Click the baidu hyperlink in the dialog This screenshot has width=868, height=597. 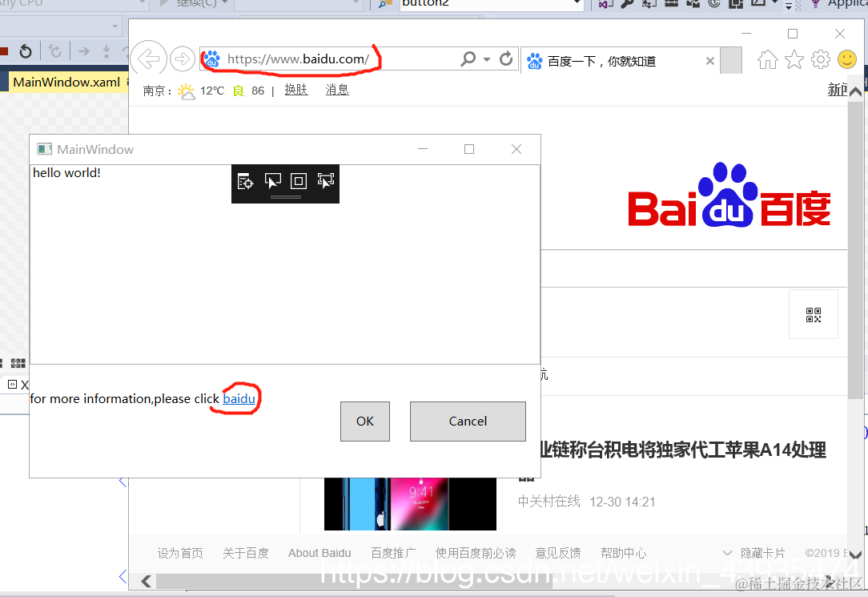(x=238, y=398)
